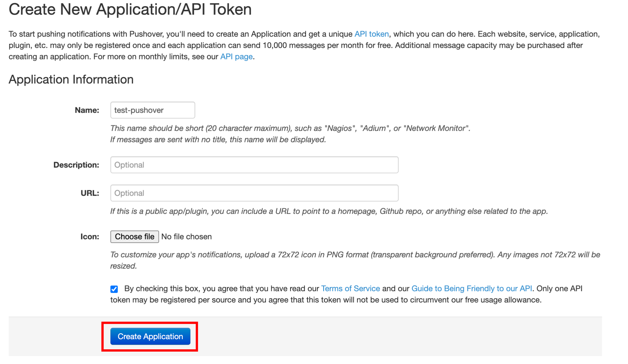Open Pushover's API documentation page

click(x=236, y=56)
